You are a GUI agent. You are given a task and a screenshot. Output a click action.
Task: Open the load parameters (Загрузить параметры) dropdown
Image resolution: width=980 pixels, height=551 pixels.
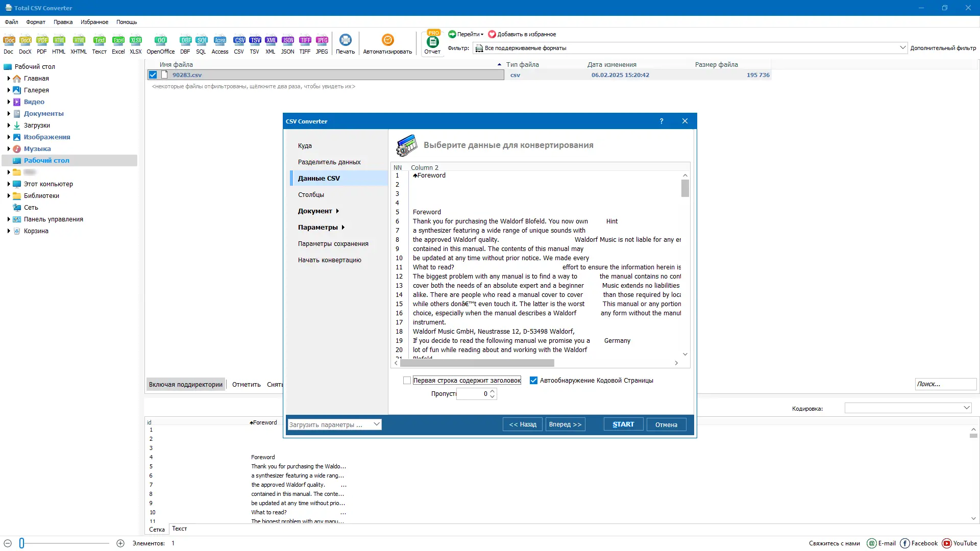(376, 424)
